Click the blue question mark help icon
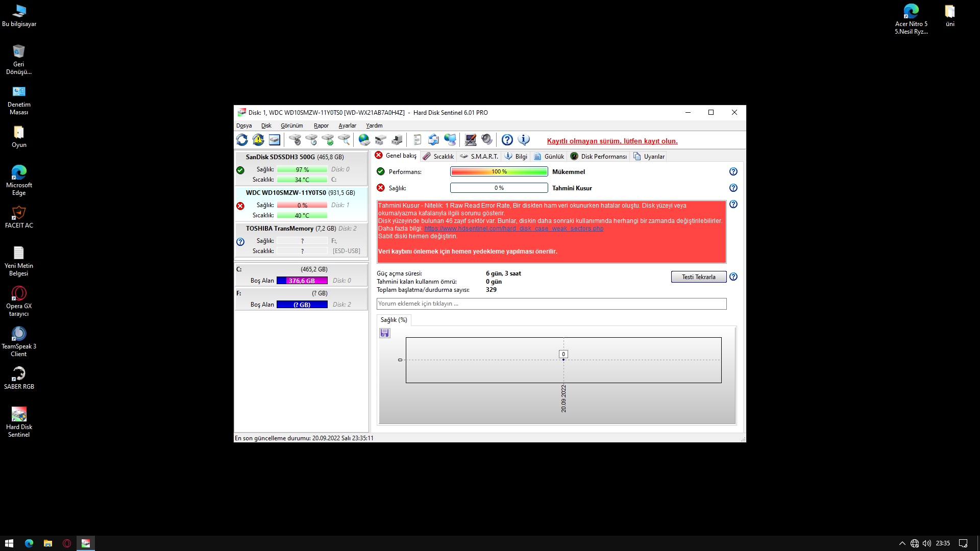The image size is (980, 551). tap(507, 140)
